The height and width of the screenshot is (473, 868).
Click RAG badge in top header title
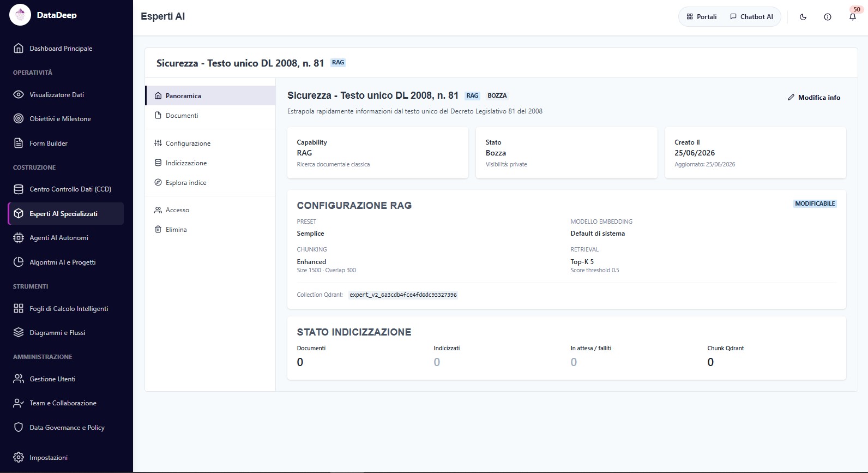pyautogui.click(x=338, y=63)
